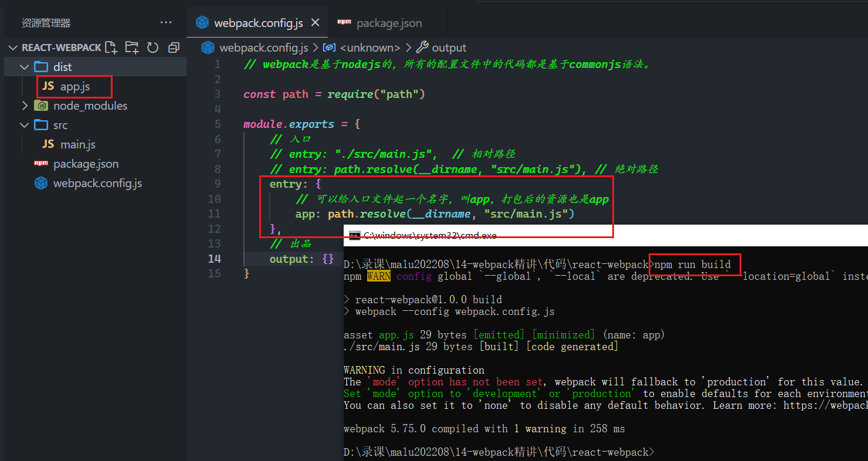Screen dimensions: 868x461
Task: Click the JS icon beside app.js
Action: (x=48, y=86)
